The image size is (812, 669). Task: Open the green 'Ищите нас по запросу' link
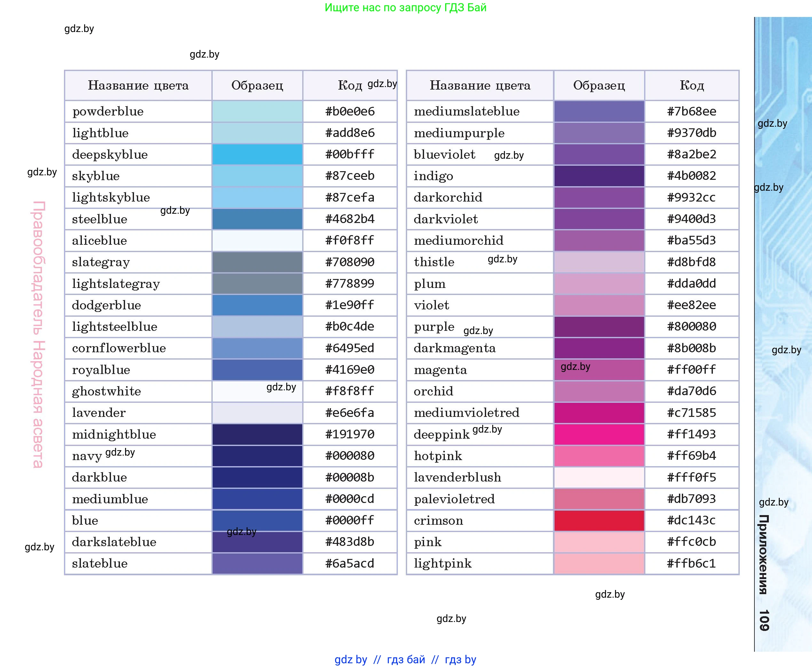(405, 7)
